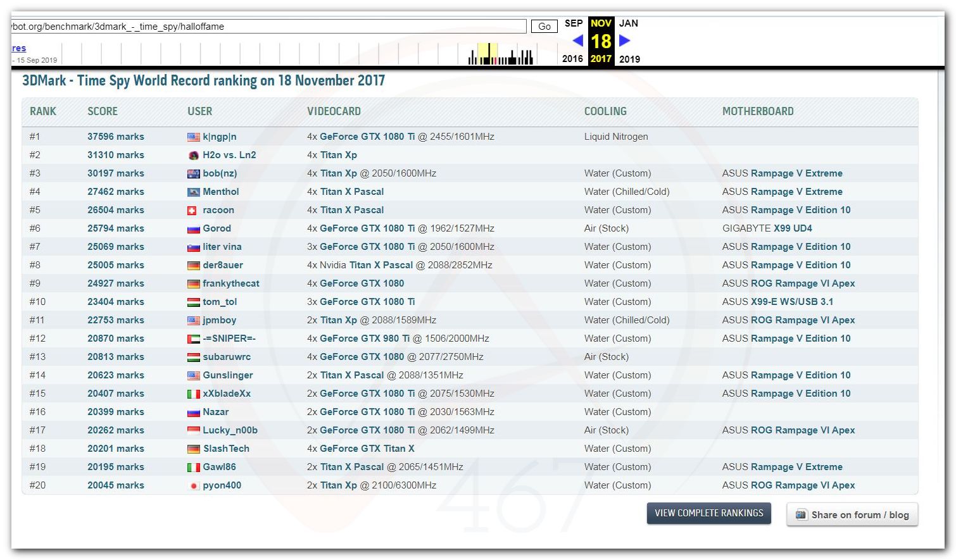This screenshot has width=956, height=560.
Task: Click the Japanese flag beside pyon400
Action: click(x=194, y=485)
